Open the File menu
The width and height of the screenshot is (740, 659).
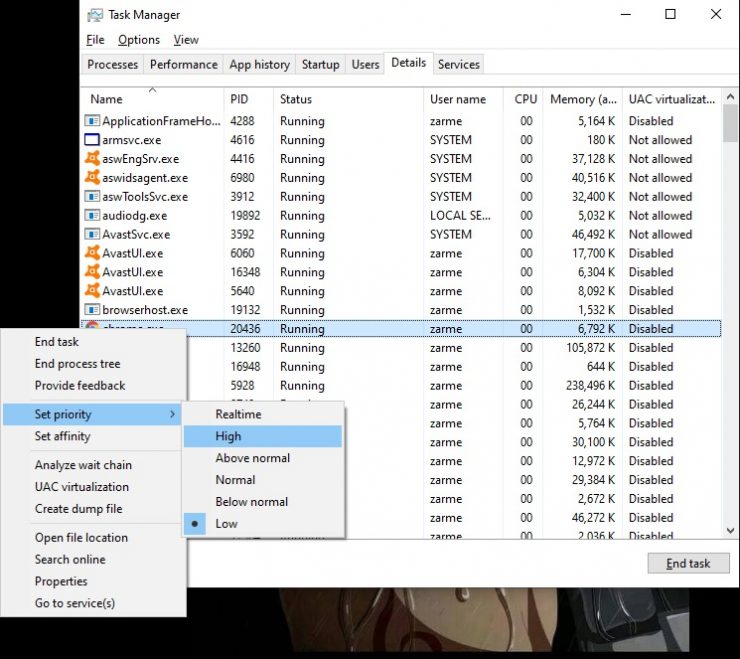pos(95,40)
